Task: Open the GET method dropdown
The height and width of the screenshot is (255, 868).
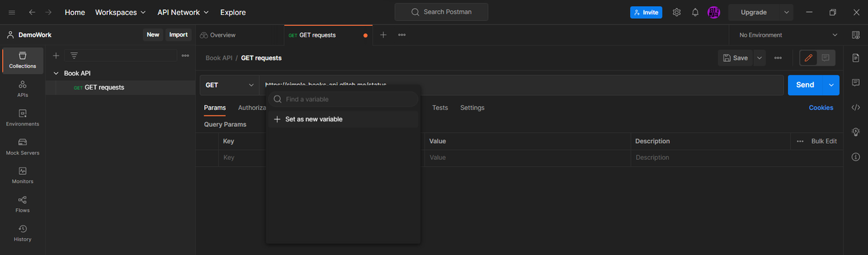Action: coord(230,85)
